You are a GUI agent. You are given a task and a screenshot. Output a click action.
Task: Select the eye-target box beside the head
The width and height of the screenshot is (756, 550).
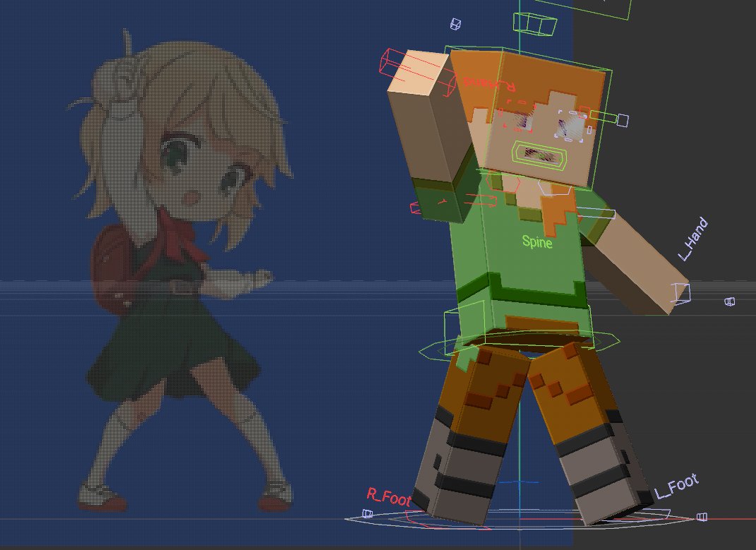point(623,120)
